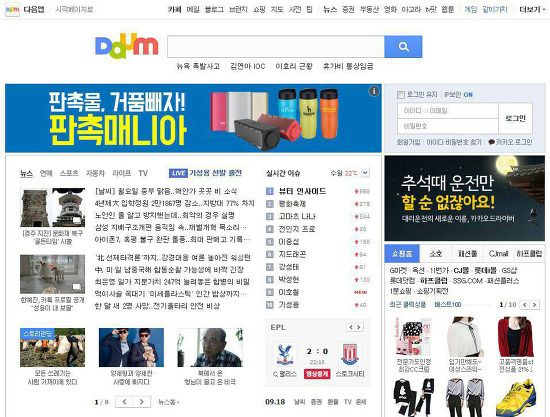550x417 pixels.
Task: Click suggested search 뉴욕 폭발사고
Action: click(x=198, y=66)
